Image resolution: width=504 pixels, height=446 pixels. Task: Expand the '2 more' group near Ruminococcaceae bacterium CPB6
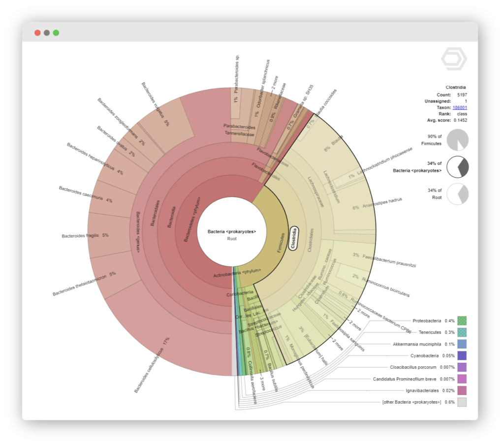click(363, 313)
